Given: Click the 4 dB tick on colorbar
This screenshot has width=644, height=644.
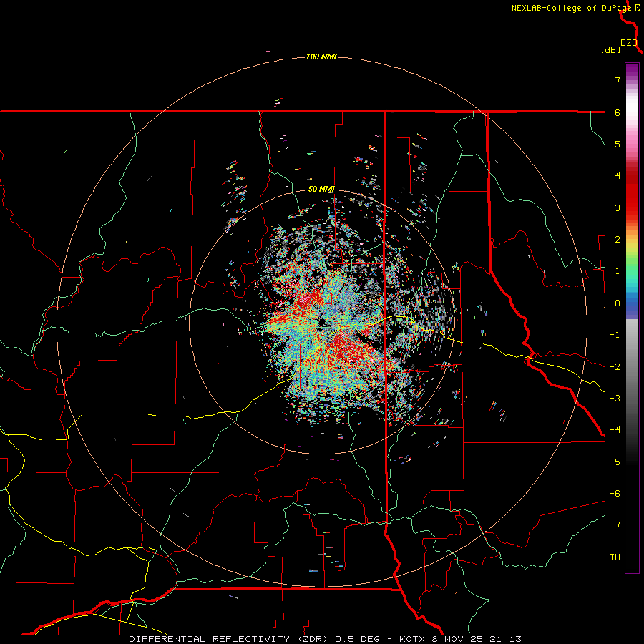Looking at the screenshot, I should [x=618, y=176].
